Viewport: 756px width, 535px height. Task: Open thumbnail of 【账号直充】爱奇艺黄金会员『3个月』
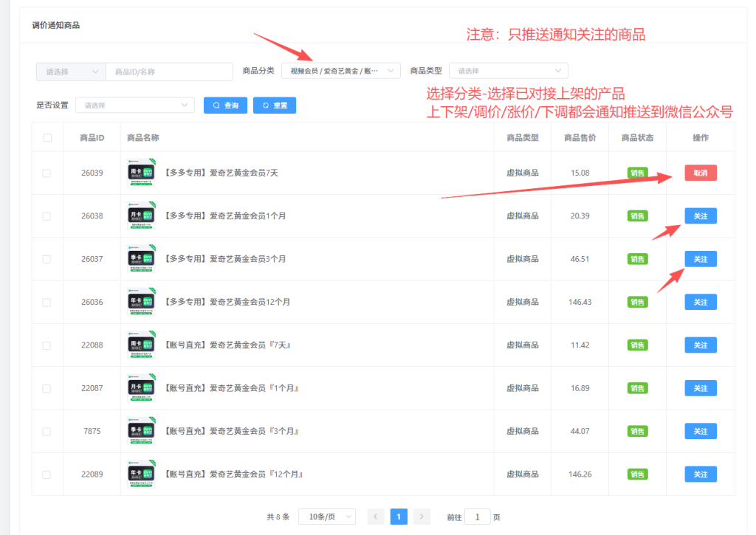point(141,431)
